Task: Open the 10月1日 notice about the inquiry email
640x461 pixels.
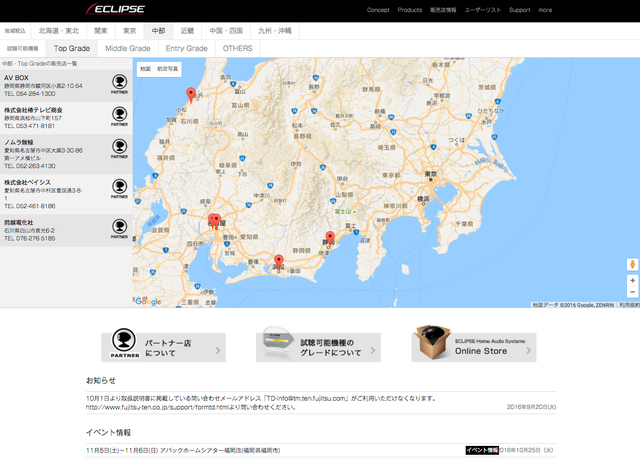Action: tap(321, 403)
